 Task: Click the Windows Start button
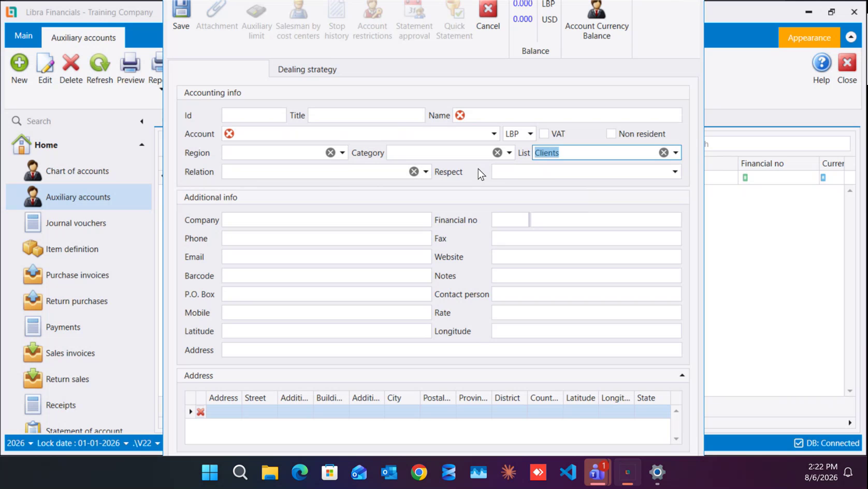[210, 472]
